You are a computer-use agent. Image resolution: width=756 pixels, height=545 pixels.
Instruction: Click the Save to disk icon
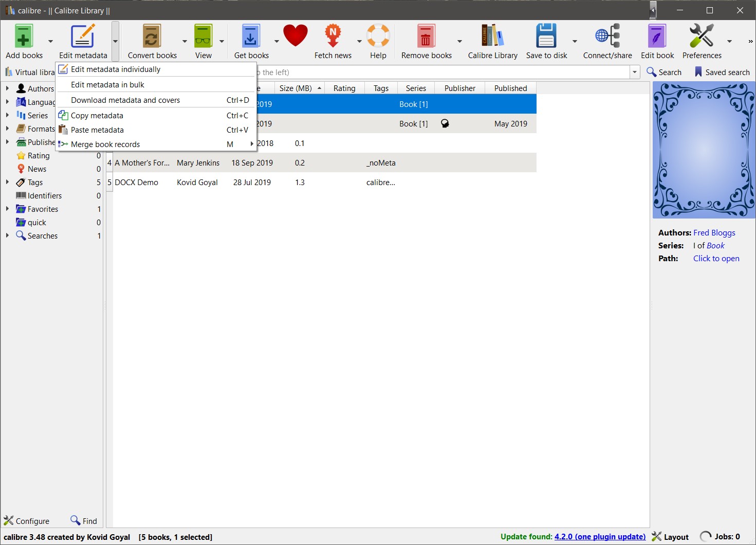pyautogui.click(x=546, y=36)
